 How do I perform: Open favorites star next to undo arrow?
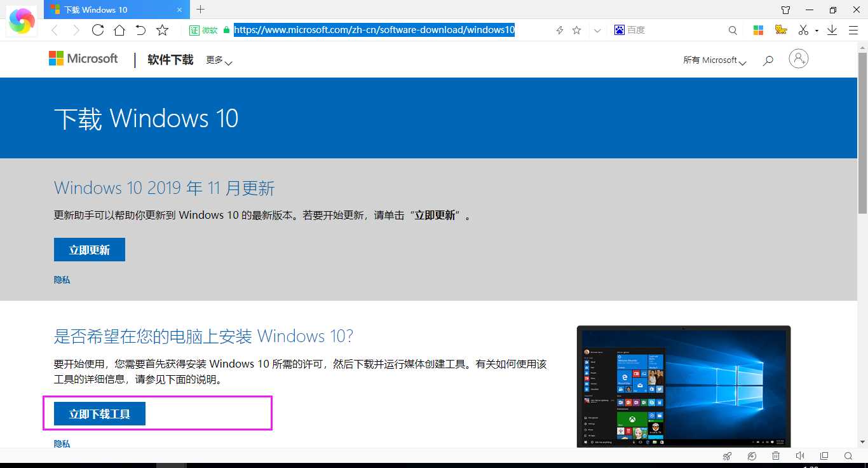(162, 30)
